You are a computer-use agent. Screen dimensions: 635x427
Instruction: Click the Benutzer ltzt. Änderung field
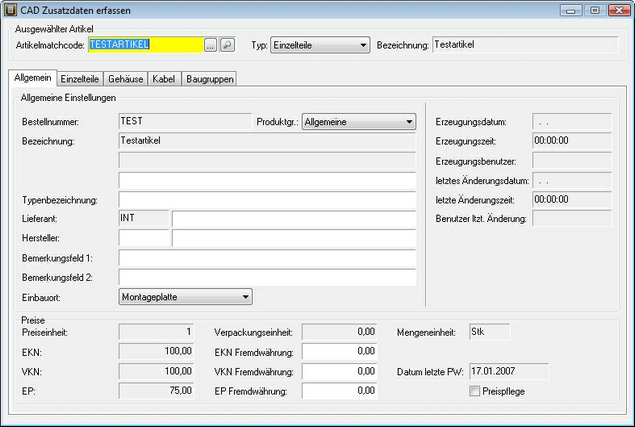click(572, 219)
